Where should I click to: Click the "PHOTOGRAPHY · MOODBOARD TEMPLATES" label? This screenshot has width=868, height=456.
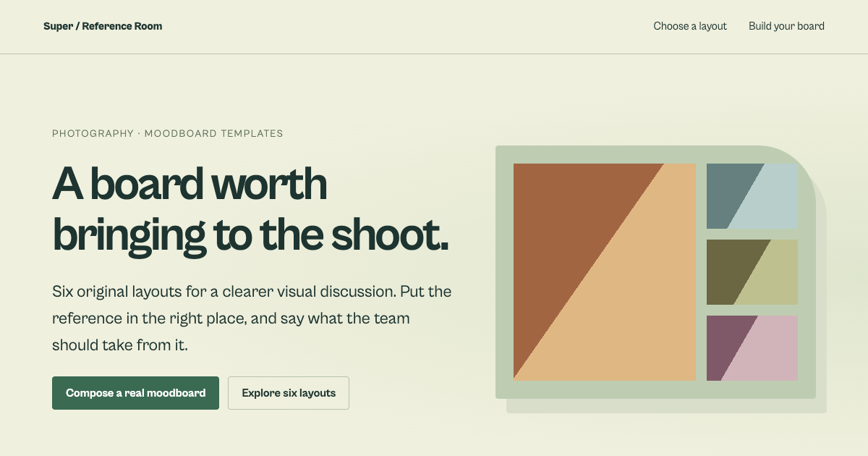(x=168, y=133)
